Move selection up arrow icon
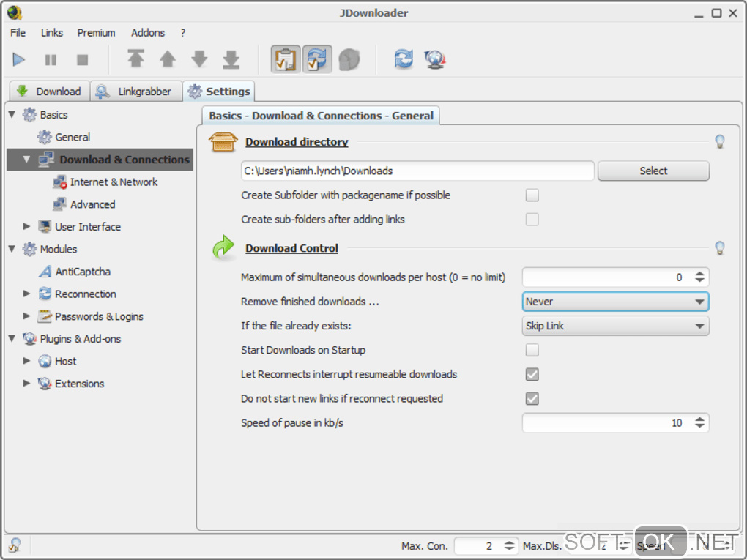The height and width of the screenshot is (560, 747). 168,59
